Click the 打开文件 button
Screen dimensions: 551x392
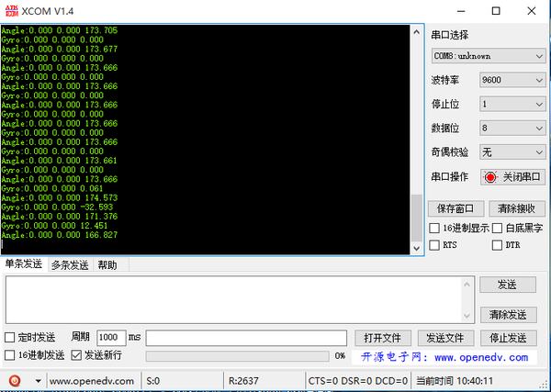pyautogui.click(x=383, y=338)
